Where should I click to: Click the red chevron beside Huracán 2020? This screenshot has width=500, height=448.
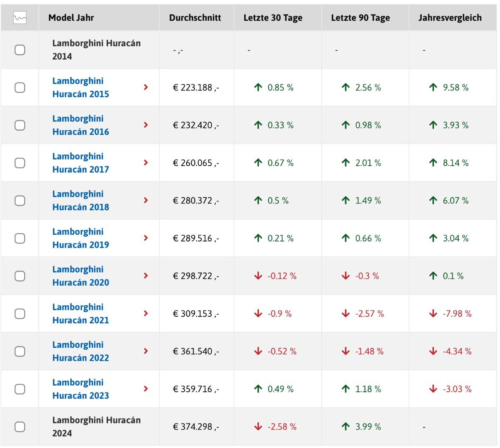click(x=146, y=275)
